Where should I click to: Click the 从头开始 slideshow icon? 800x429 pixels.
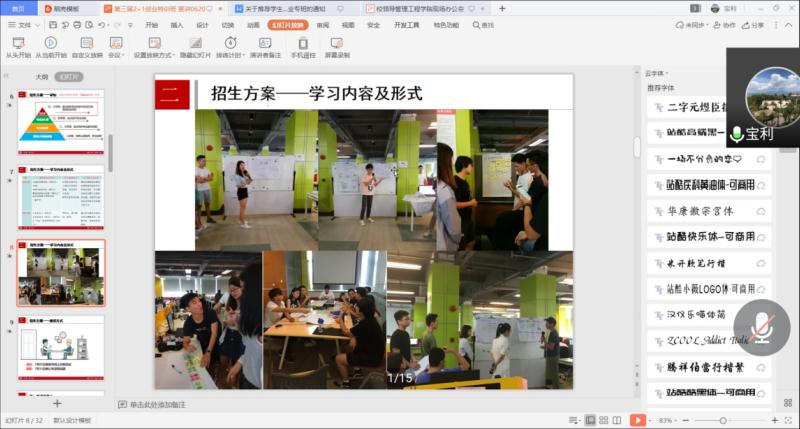click(x=17, y=44)
